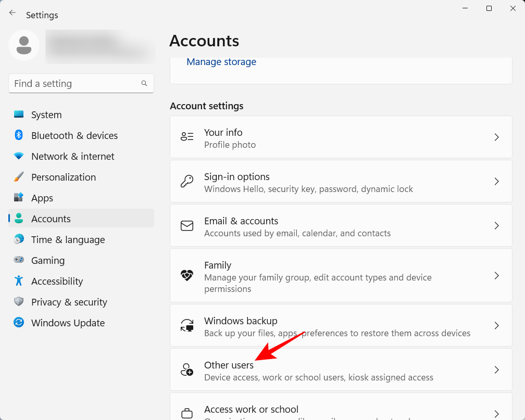Expand Windows backup using its chevron

(496, 325)
